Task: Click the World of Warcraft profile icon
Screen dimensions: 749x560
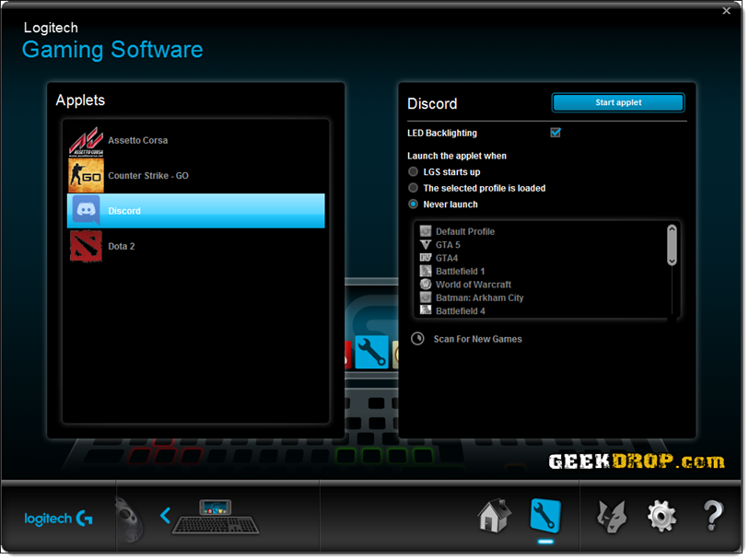Action: point(425,285)
